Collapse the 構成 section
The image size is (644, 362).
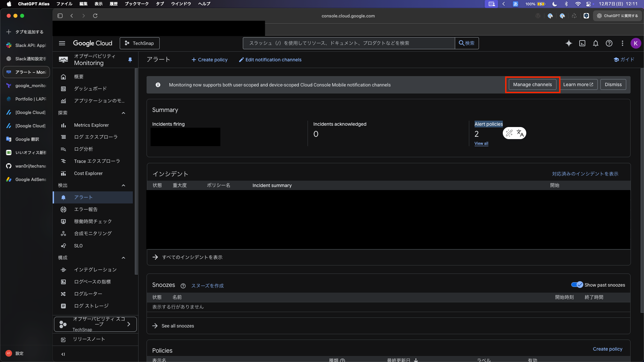click(123, 258)
